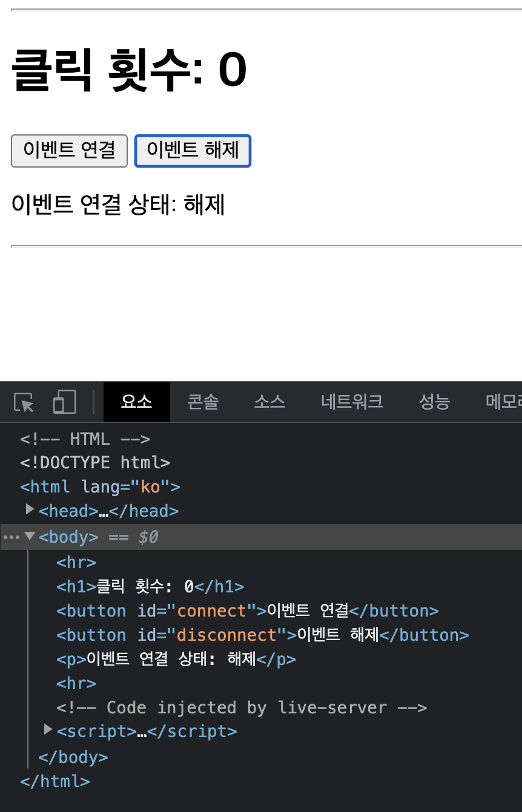Activate the inspect element picker icon
The height and width of the screenshot is (812, 522).
(x=24, y=402)
